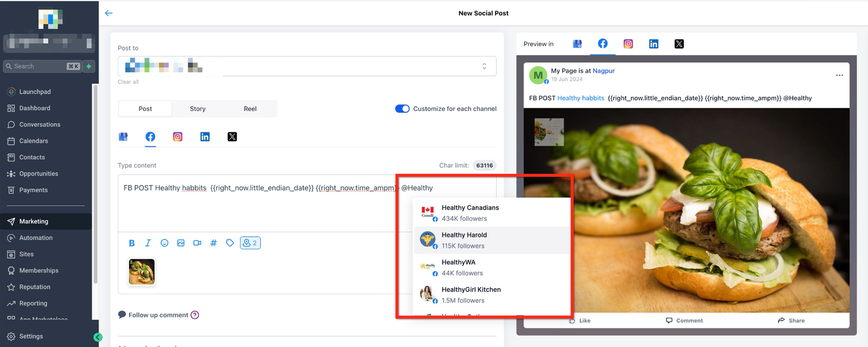Apply bold formatting icon

[132, 243]
